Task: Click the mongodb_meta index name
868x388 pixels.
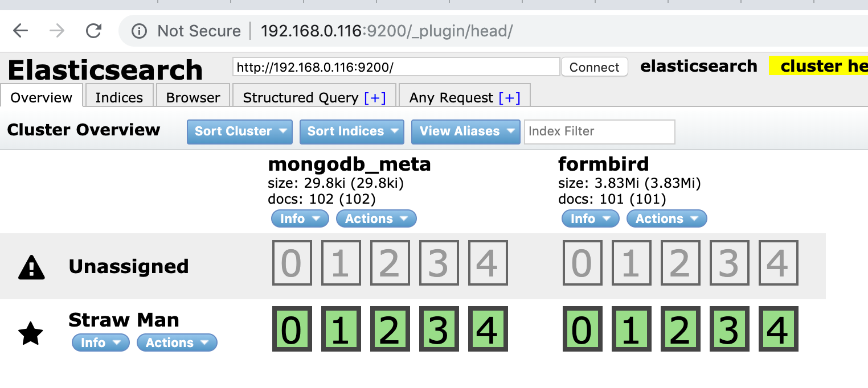Action: [349, 164]
